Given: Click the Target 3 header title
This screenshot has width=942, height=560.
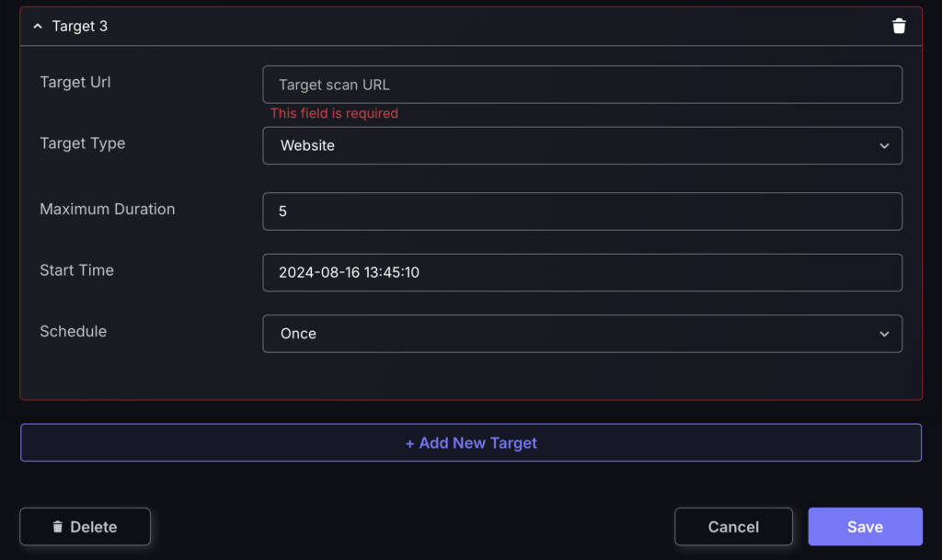Looking at the screenshot, I should (x=80, y=26).
